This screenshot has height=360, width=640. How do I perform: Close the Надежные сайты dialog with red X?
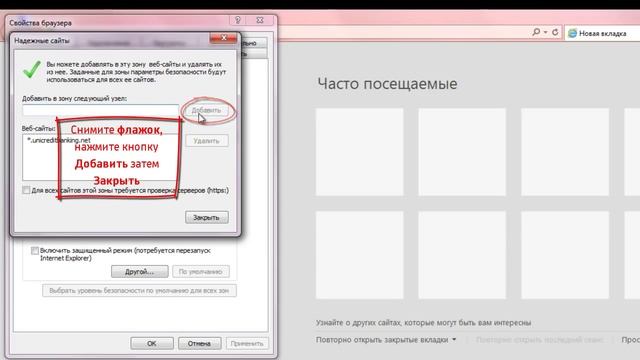223,38
